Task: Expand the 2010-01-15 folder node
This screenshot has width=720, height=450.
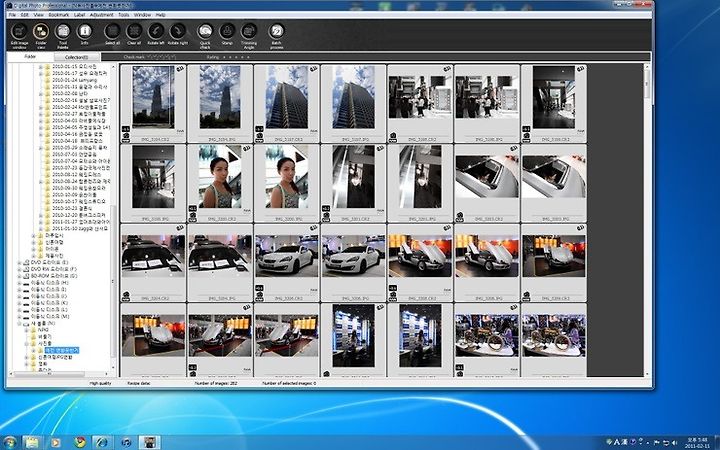Action: tap(40, 67)
